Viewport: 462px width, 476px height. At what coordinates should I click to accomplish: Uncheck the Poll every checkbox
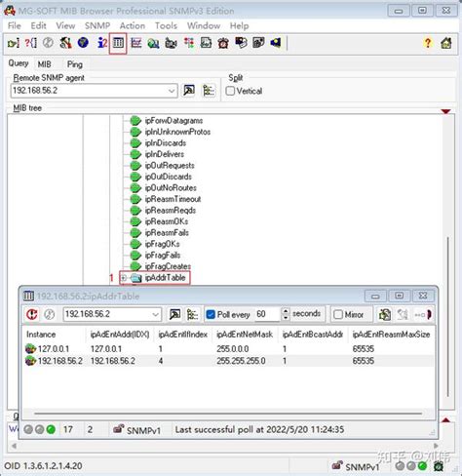coord(211,314)
